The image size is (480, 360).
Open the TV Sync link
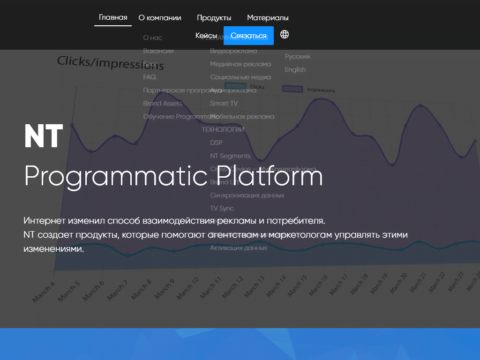[x=222, y=208]
